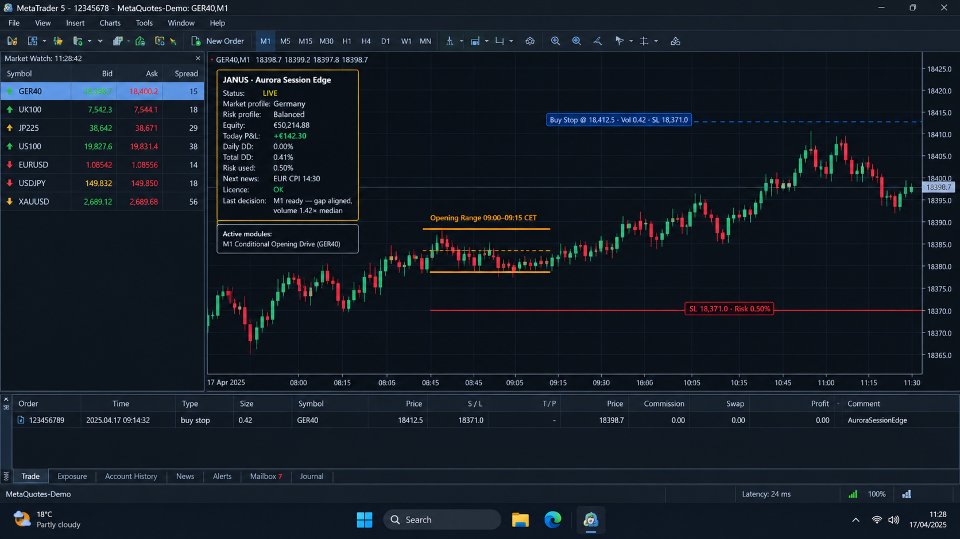Zoom out on the chart
The height and width of the screenshot is (539, 960).
coord(576,41)
